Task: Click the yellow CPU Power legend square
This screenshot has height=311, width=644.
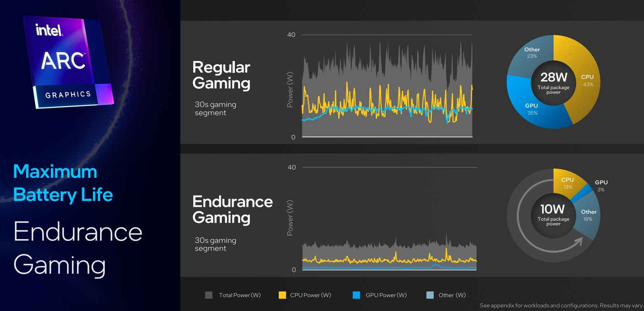Action: coord(282,295)
